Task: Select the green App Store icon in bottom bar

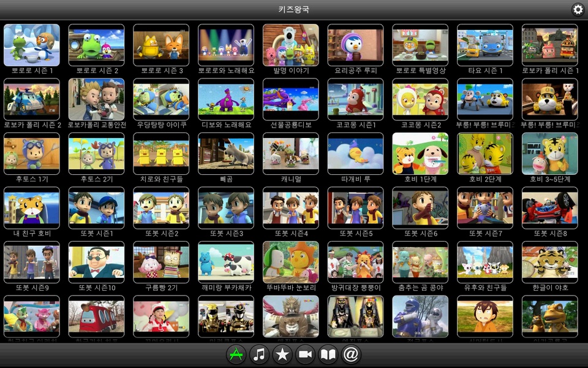Action: tap(236, 354)
